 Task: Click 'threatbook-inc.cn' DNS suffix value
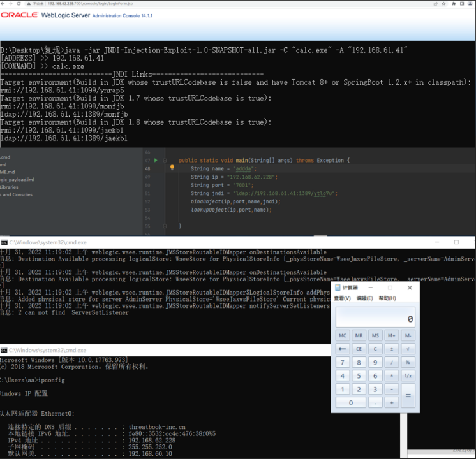[x=157, y=427]
